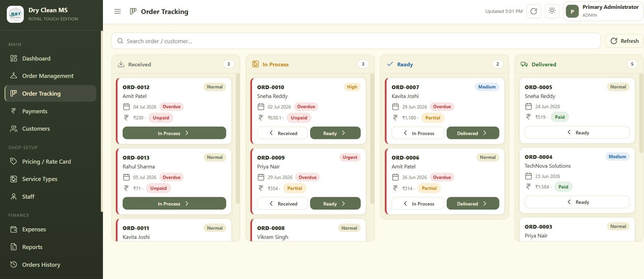Mark ORD-0006 as Delivered
The image size is (644, 279).
pyautogui.click(x=473, y=204)
